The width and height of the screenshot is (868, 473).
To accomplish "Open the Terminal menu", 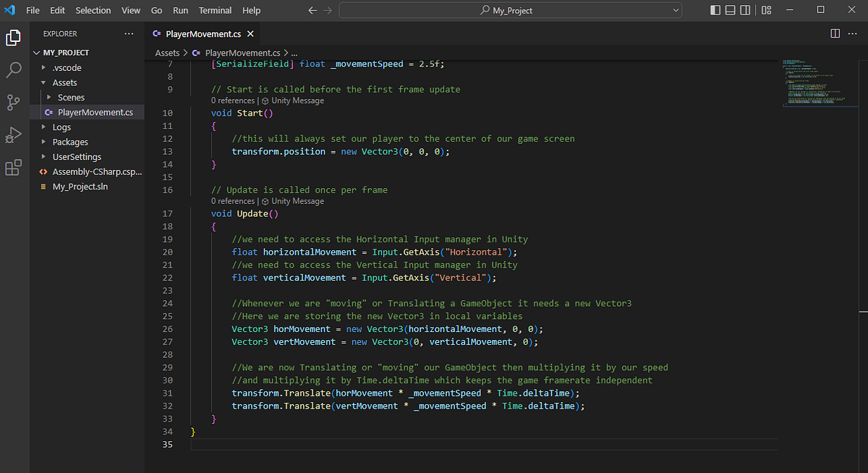I will click(215, 10).
